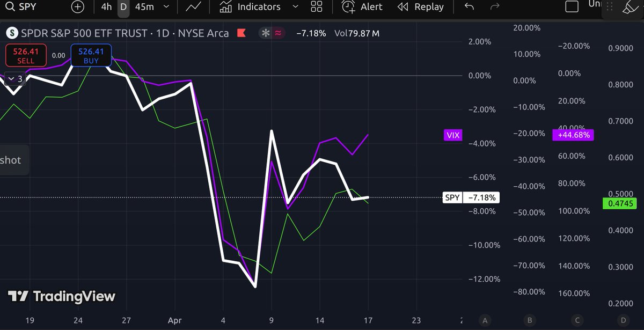Click the asterisk market status icon

tap(266, 33)
